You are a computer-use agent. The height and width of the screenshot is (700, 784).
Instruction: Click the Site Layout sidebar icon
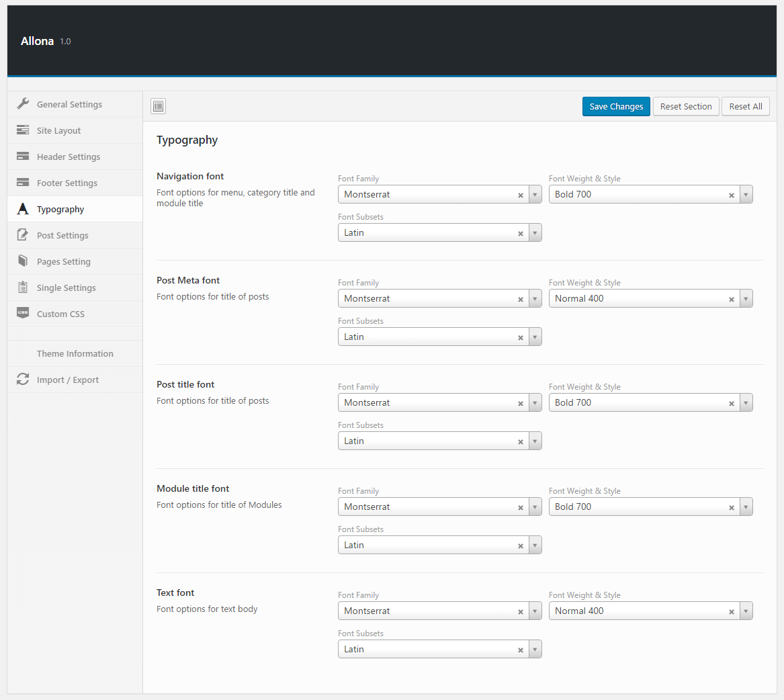click(x=23, y=130)
